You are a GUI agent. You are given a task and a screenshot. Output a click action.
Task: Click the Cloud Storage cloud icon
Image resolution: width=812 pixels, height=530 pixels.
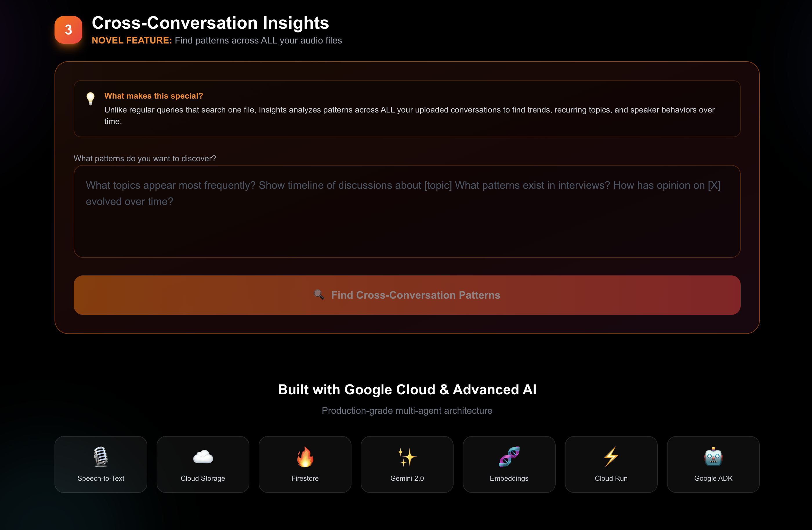tap(203, 457)
